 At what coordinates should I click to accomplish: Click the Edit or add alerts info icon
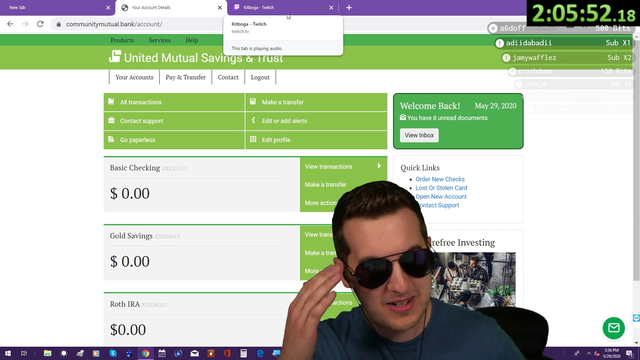tap(253, 120)
